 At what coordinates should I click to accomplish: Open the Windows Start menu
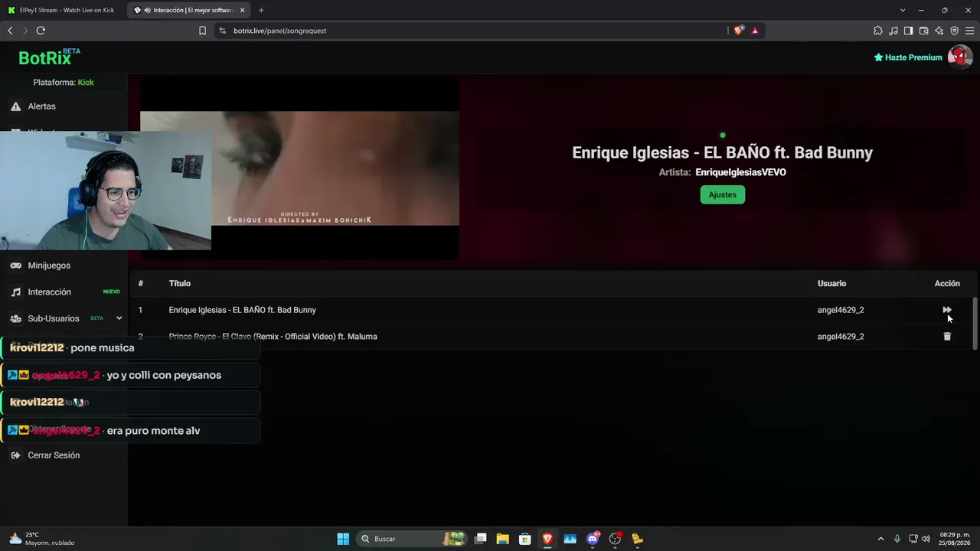point(343,539)
